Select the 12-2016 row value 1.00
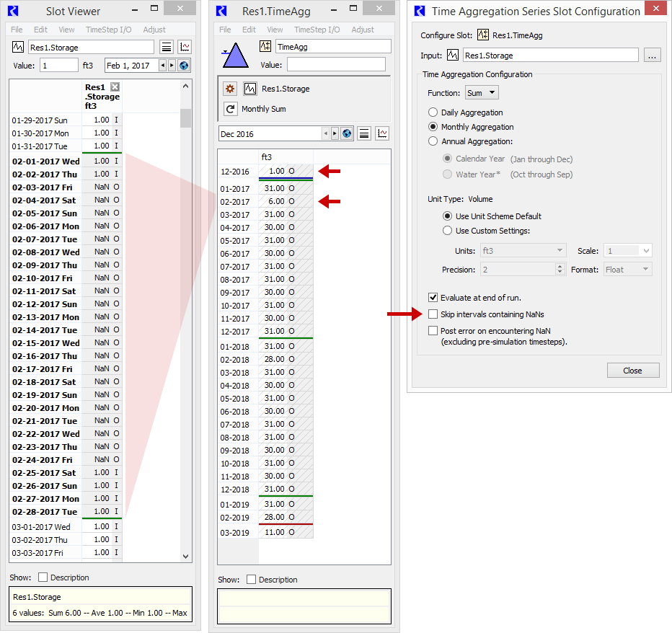Screen dimensions: 672x633 click(x=286, y=171)
